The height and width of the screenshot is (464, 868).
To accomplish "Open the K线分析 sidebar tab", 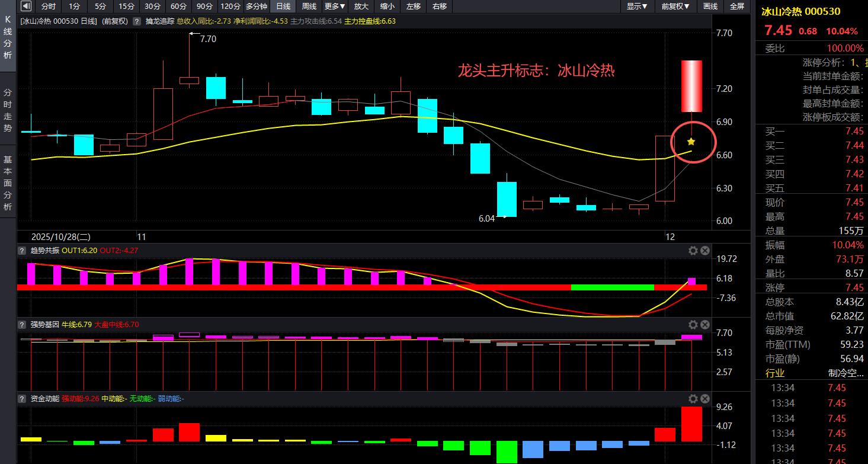I will click(8, 37).
